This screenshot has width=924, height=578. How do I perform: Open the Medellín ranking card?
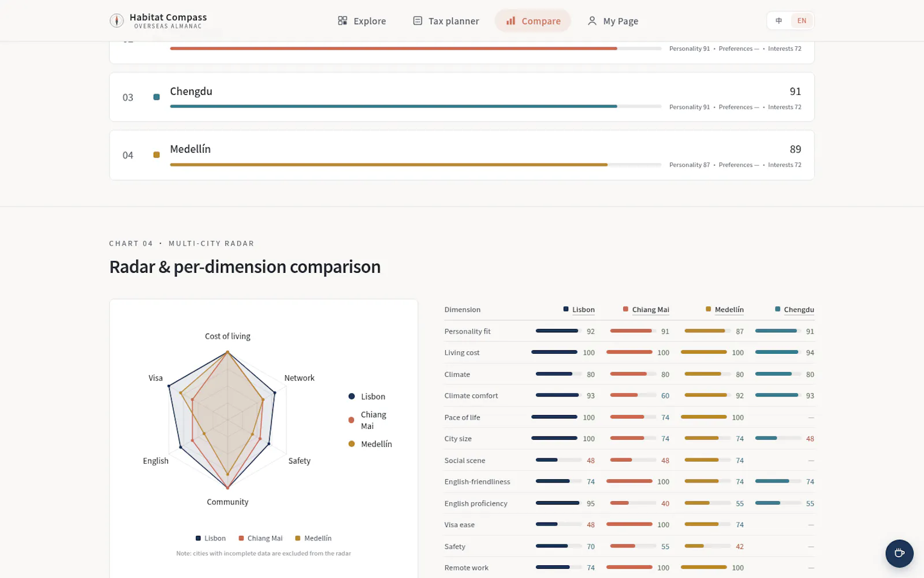click(462, 155)
